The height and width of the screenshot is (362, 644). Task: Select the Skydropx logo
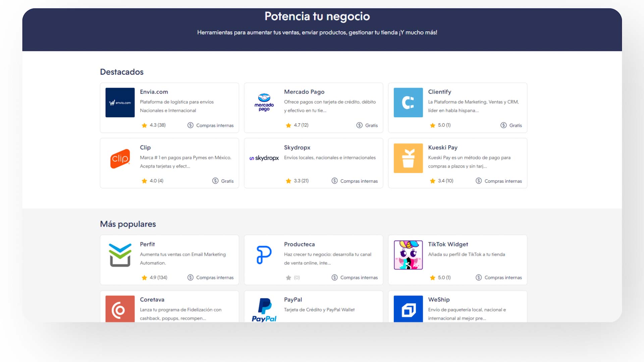pyautogui.click(x=264, y=158)
